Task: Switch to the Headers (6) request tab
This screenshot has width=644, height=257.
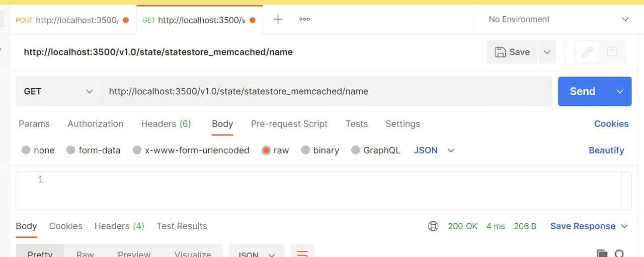Action: point(166,124)
